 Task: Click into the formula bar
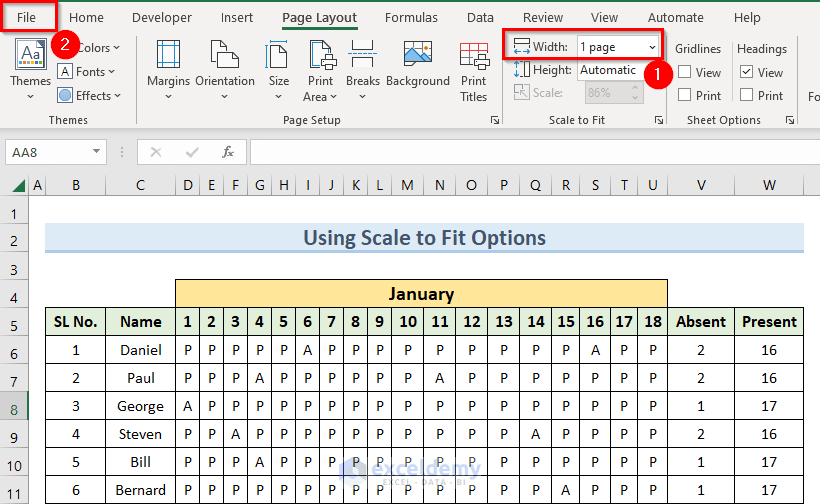click(x=535, y=152)
